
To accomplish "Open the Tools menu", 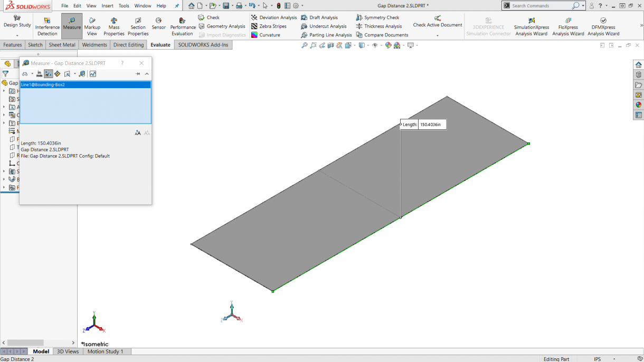I will (x=124, y=6).
